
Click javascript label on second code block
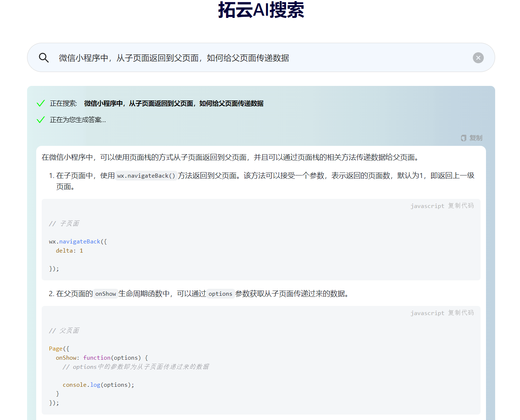(427, 313)
